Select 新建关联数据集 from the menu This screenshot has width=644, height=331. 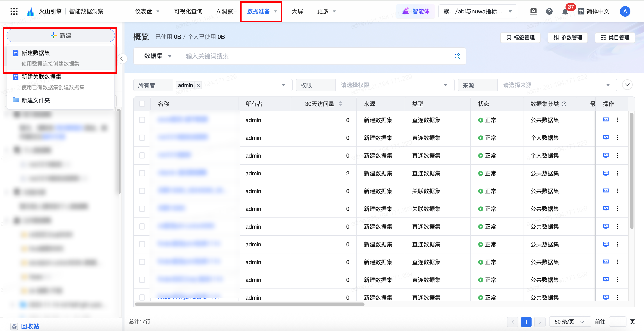coord(41,77)
